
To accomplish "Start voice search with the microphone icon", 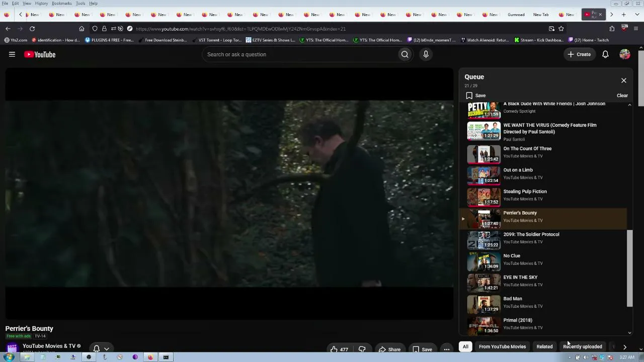I will (x=426, y=54).
